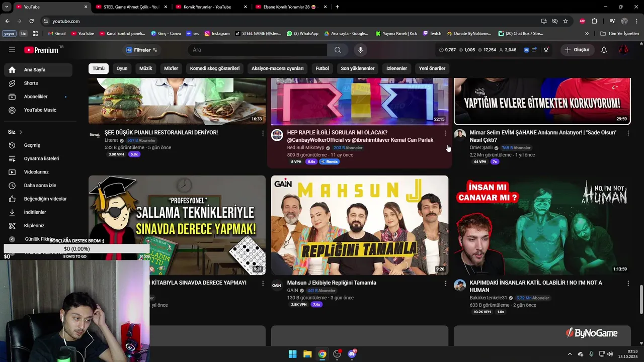Open Red Bull Miksteyp channel avatar
This screenshot has height=362, width=644.
point(277,135)
